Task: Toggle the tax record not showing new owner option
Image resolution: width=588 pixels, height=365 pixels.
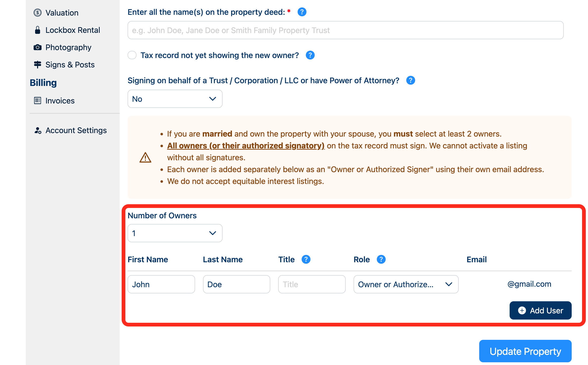Action: [x=132, y=55]
